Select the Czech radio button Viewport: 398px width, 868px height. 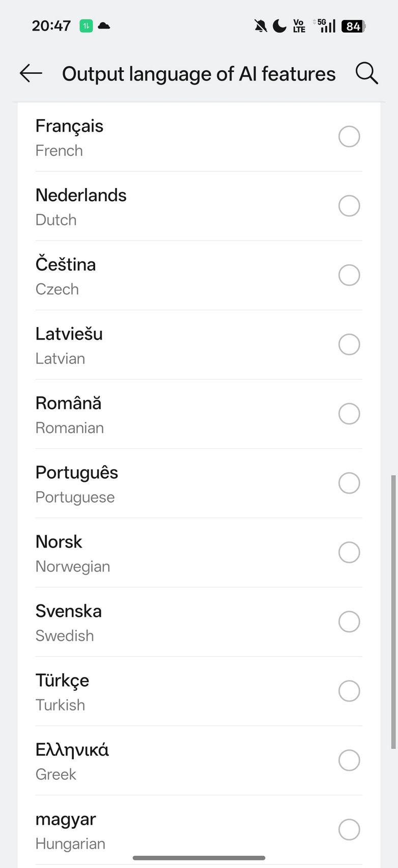(349, 275)
